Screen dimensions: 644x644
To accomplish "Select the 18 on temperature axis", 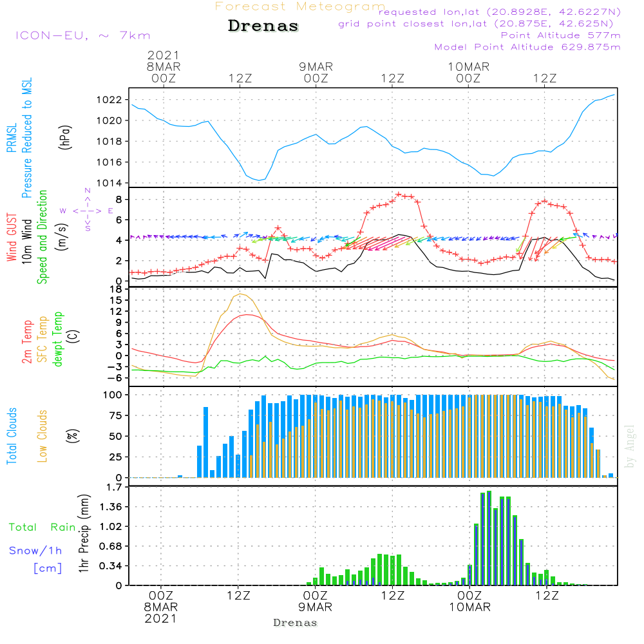I will (116, 289).
